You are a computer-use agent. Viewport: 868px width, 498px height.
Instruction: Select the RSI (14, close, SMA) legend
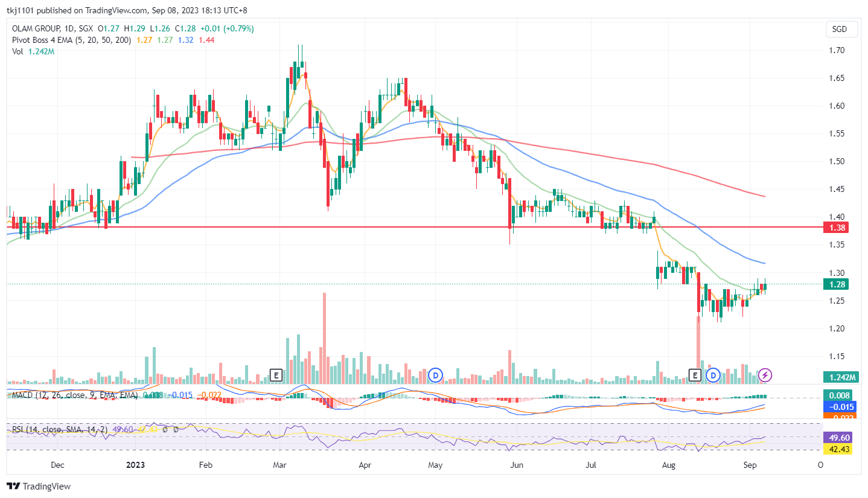coord(60,430)
